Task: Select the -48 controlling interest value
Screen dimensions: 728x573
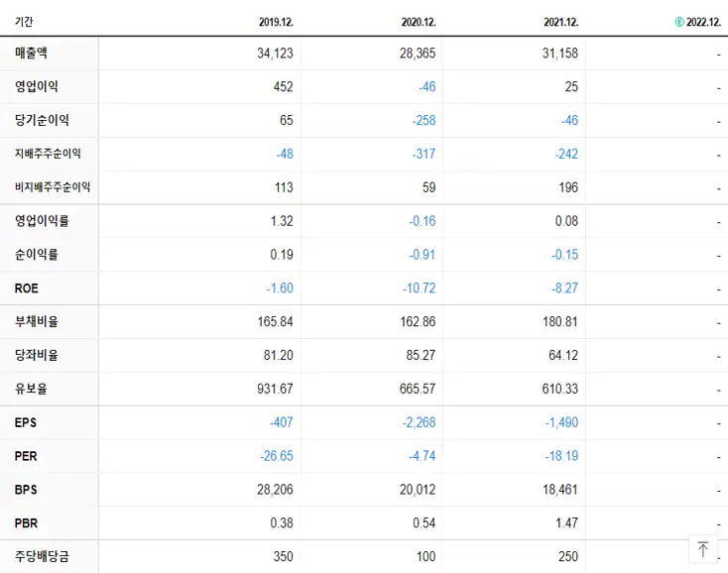Action: pyautogui.click(x=285, y=154)
